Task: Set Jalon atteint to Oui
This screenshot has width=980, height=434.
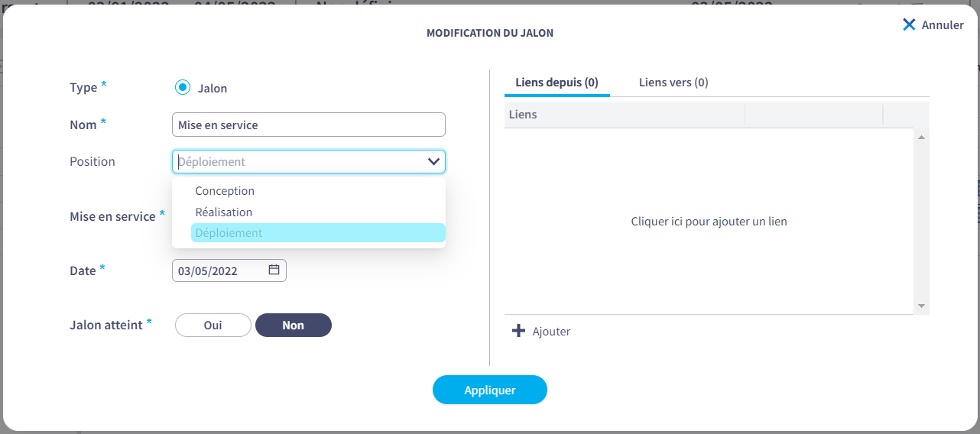Action: click(213, 325)
